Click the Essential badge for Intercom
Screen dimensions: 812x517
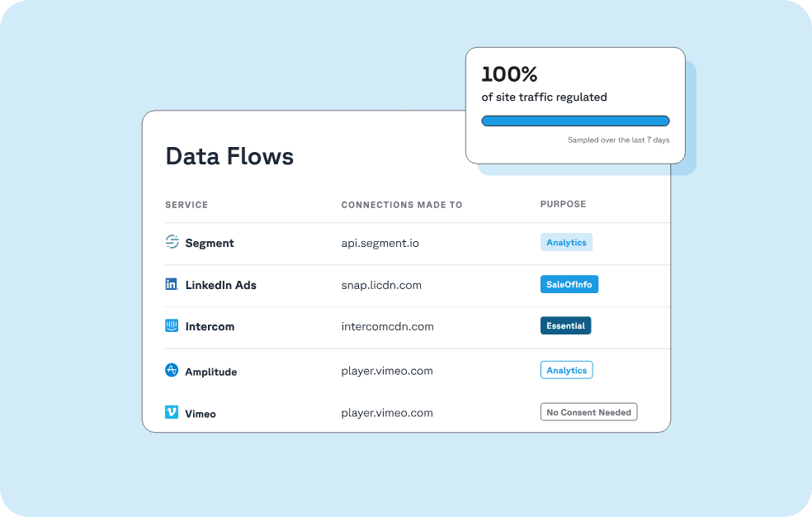click(565, 325)
